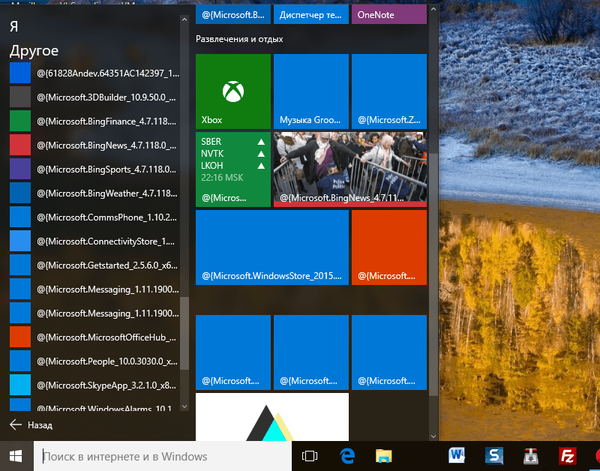Open File Explorer from the taskbar
This screenshot has width=600, height=471.
(x=383, y=456)
